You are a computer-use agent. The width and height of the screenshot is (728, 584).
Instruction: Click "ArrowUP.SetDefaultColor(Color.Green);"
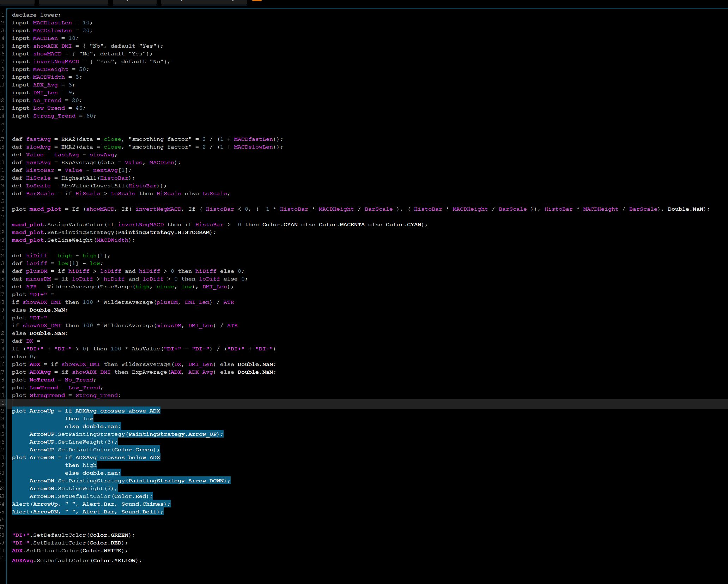click(x=95, y=450)
